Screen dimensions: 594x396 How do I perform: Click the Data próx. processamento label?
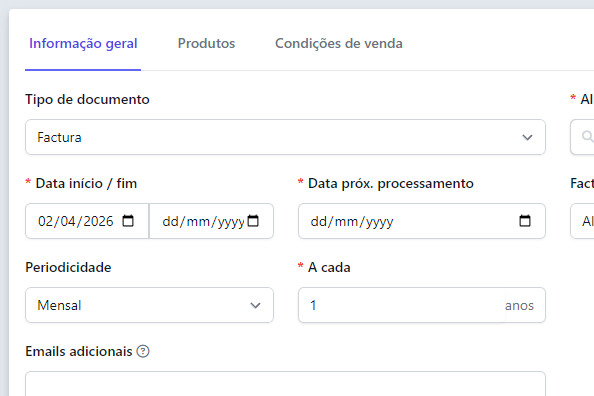coord(391,183)
